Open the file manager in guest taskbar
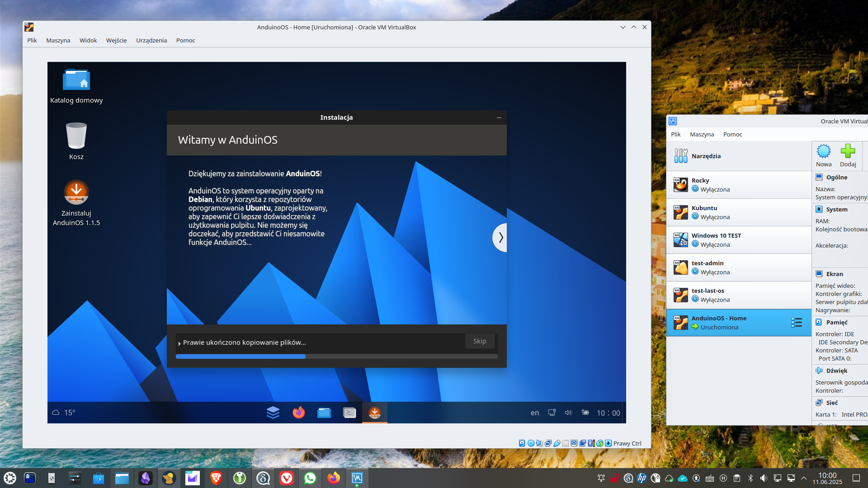The width and height of the screenshot is (868, 488). [324, 413]
